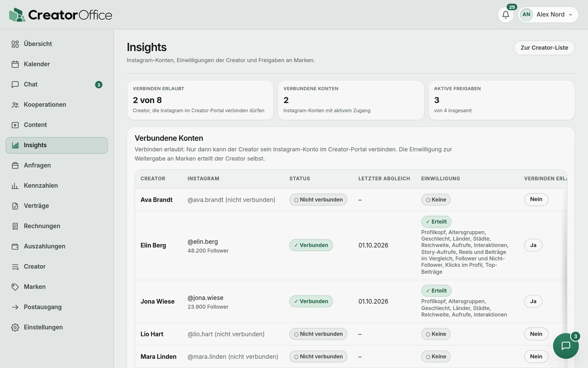Click the Postausgang arrow icon
Viewport: 588px width, 368px height.
[15, 307]
